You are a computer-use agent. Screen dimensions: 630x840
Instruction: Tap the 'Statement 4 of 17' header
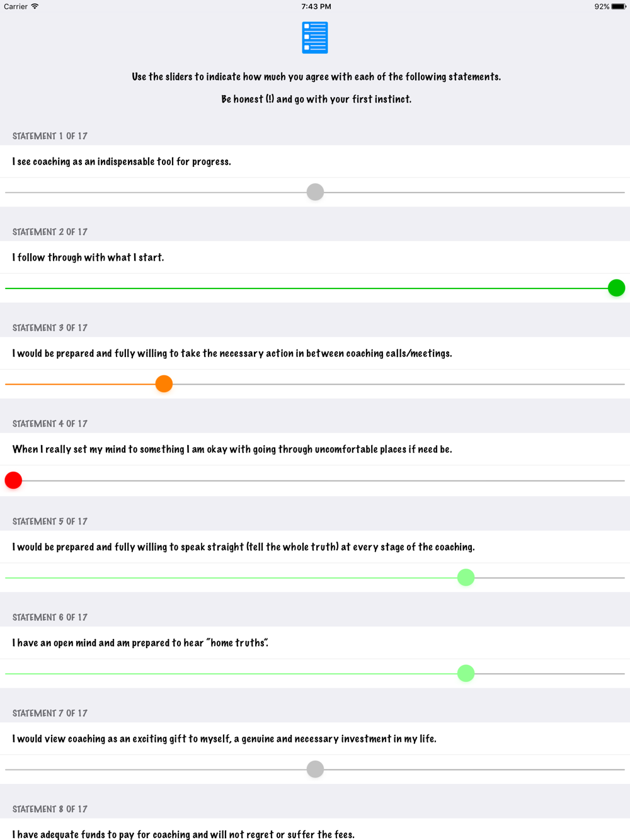50,424
